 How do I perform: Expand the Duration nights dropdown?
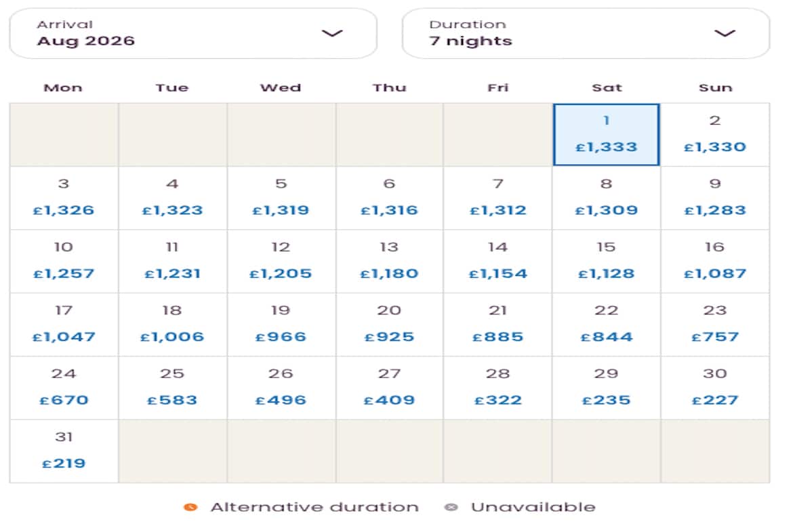[x=586, y=33]
